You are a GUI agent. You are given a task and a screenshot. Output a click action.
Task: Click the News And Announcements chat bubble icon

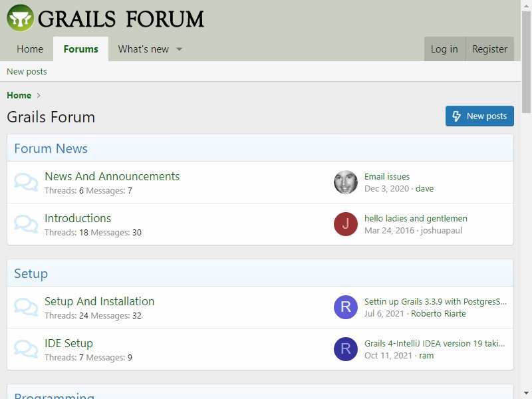(26, 182)
